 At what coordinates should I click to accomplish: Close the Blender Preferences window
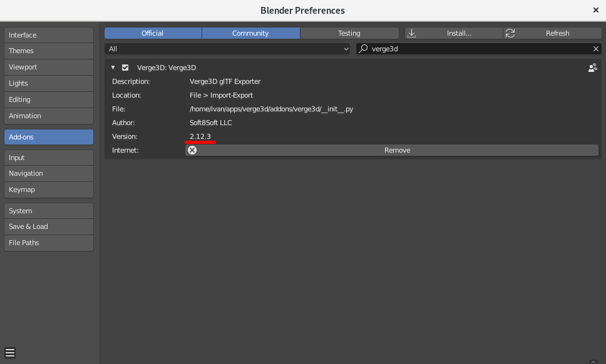[595, 11]
